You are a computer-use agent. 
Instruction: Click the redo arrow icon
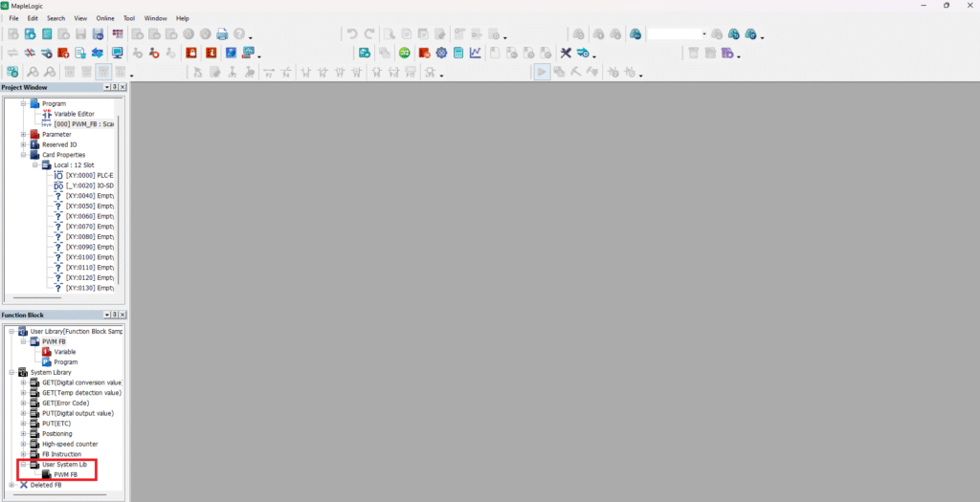tap(369, 33)
